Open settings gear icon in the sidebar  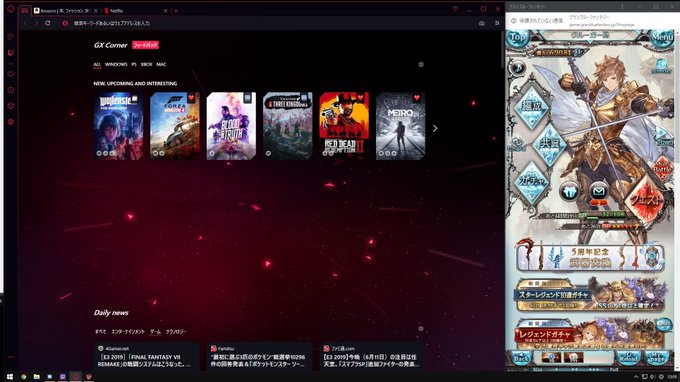click(x=11, y=122)
